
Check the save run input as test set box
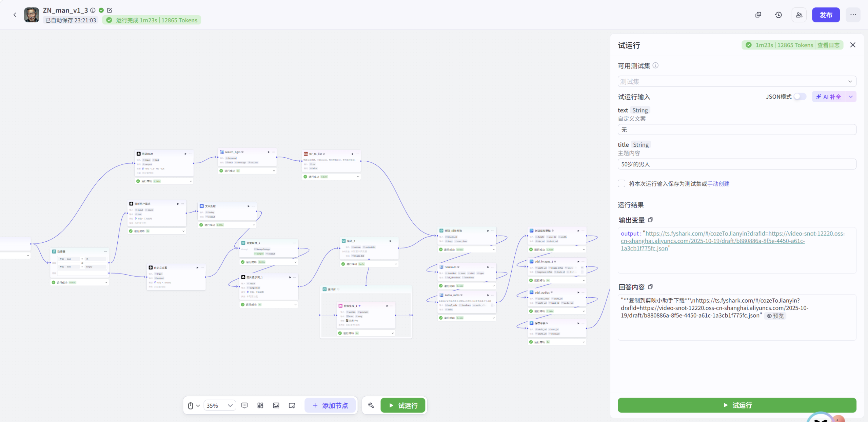point(622,183)
